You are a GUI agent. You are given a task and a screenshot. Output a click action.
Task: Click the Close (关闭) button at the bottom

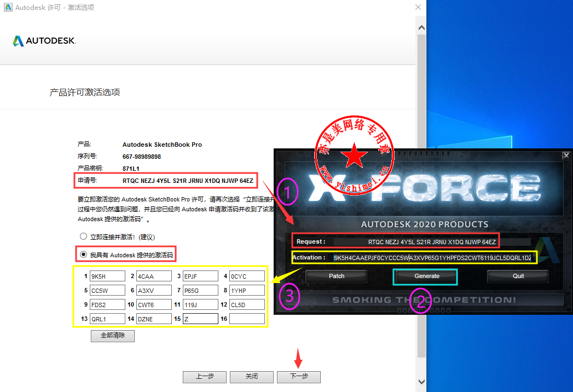pos(251,377)
